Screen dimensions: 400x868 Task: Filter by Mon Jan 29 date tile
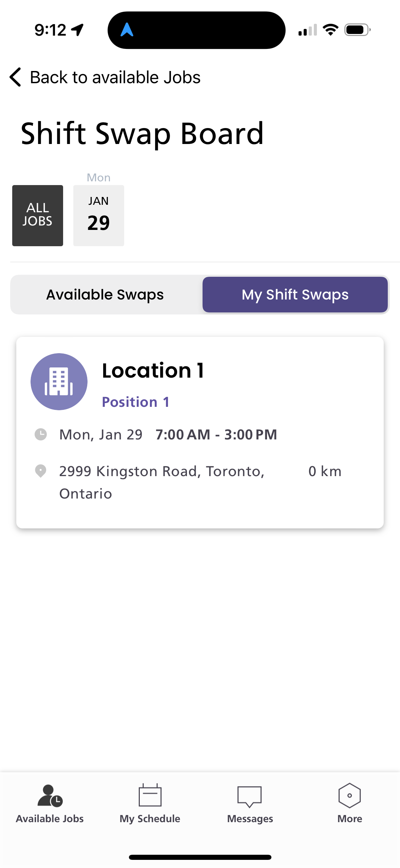click(99, 215)
